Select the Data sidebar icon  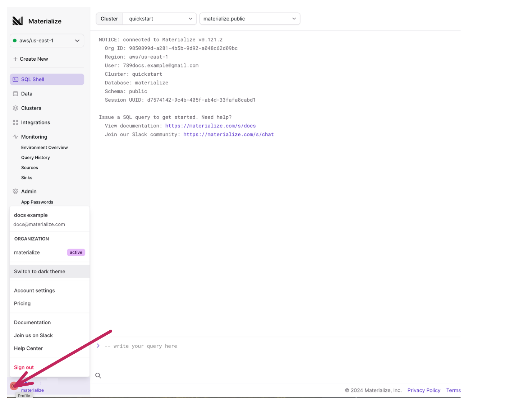pyautogui.click(x=15, y=93)
